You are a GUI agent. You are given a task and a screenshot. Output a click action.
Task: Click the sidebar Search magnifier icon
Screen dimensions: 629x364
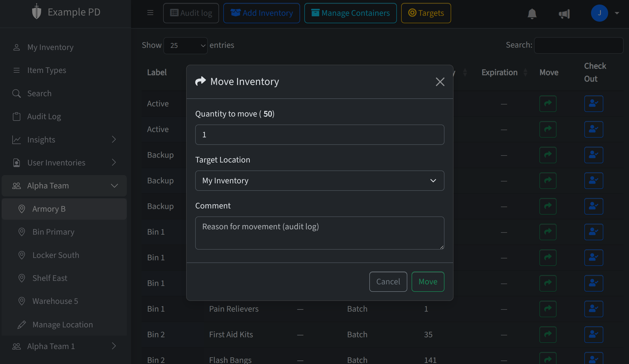17,93
